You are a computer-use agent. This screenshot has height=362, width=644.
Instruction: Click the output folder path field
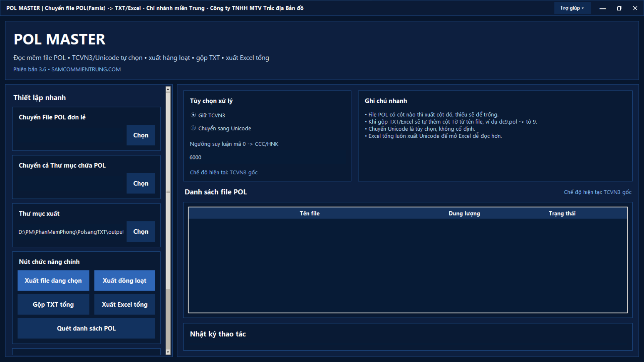[71, 232]
